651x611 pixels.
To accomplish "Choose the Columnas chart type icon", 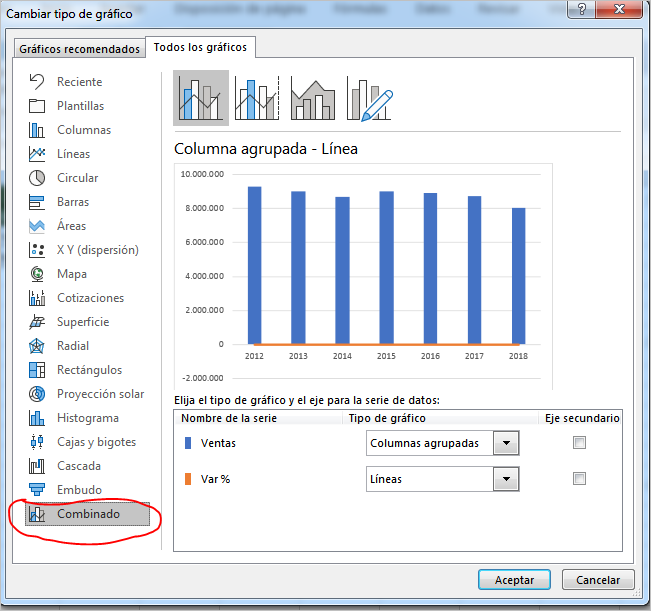I will tap(37, 130).
